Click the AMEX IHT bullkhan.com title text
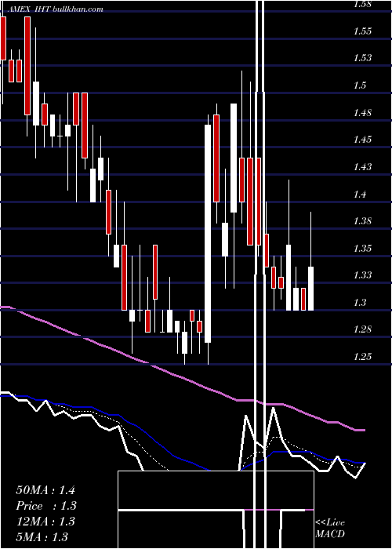Screen dimensions: 392x549 (x=55, y=9)
